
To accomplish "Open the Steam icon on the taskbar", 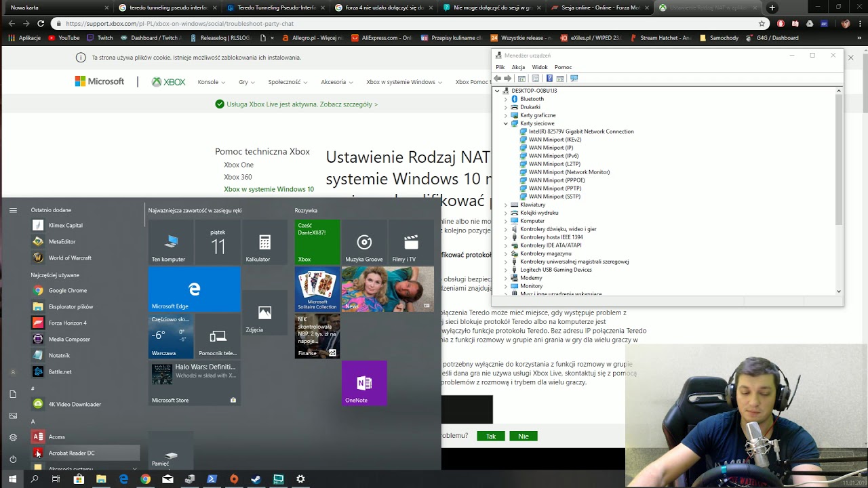I will pos(256,479).
